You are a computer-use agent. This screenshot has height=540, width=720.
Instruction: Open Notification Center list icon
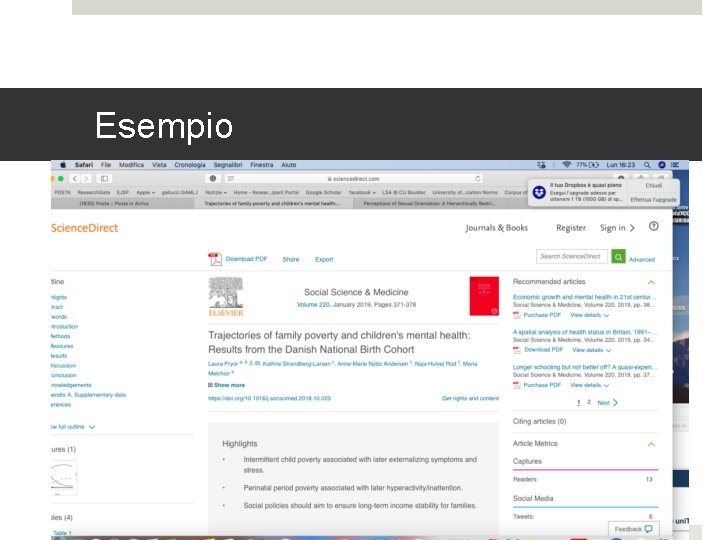pos(675,165)
